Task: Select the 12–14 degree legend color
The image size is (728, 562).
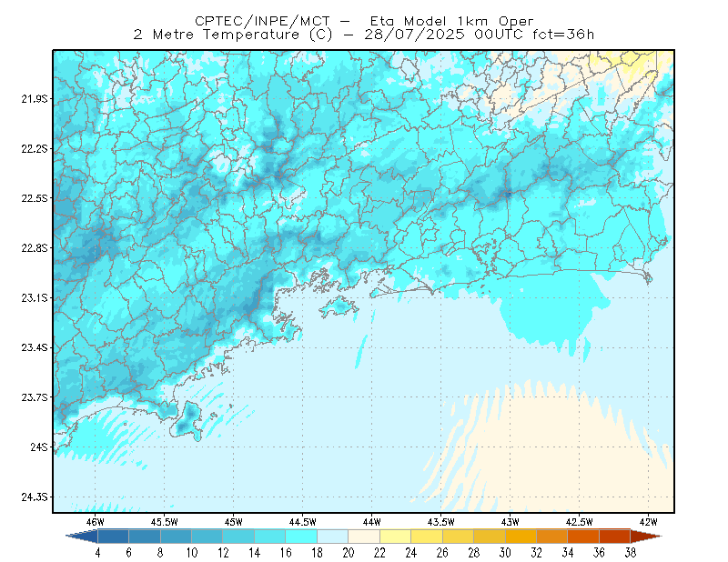Action: (238, 537)
